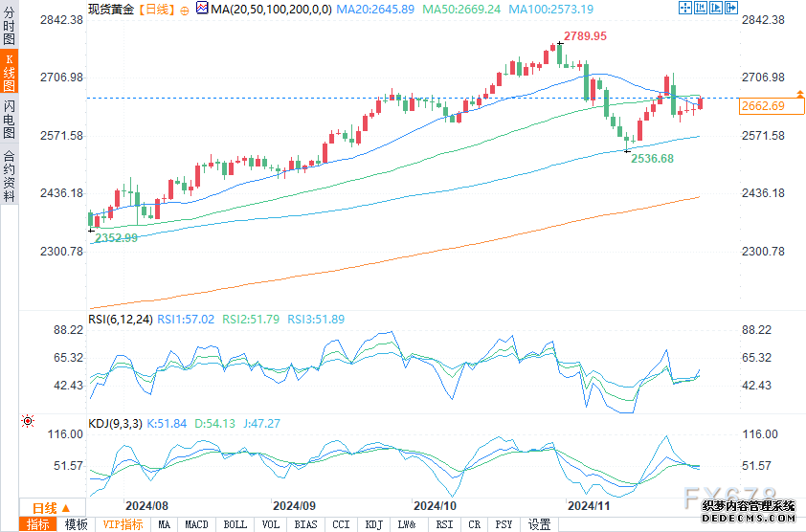
Task: Click the MA20:2645.89 value
Action: coord(375,10)
